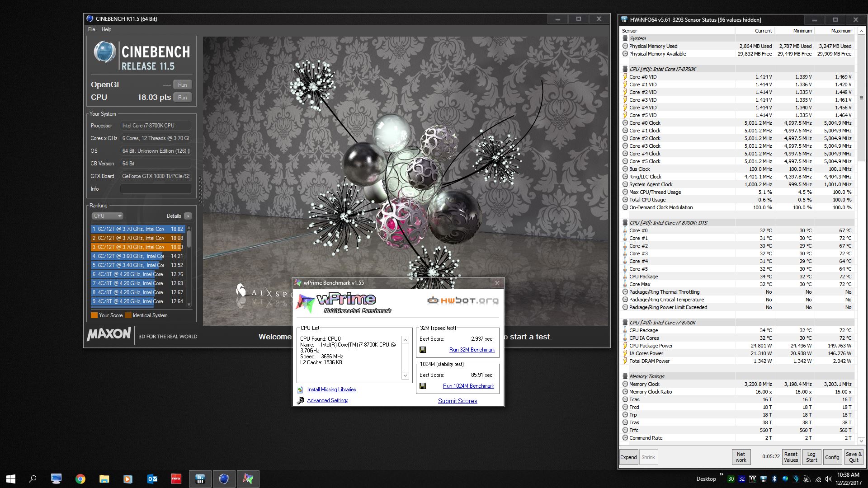Switch to CINEBENCH via its taskbar button
Screen dimensions: 868x488
click(224, 479)
